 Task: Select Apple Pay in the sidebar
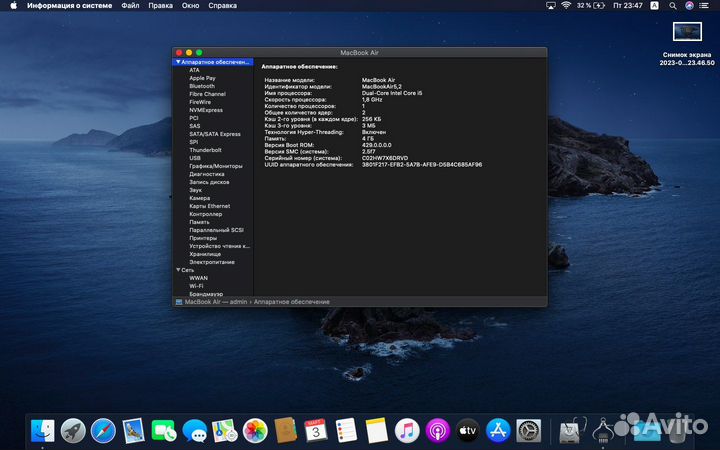pyautogui.click(x=202, y=78)
